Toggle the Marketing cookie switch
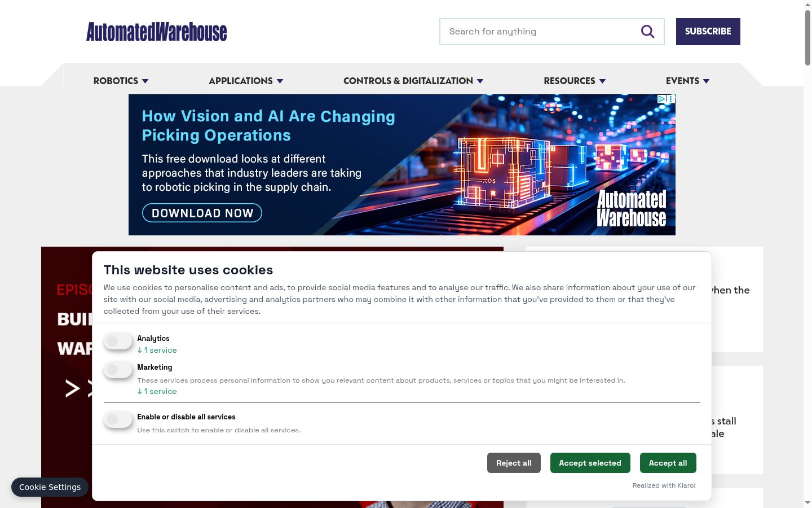Viewport: 812px width, 508px height. click(x=118, y=370)
